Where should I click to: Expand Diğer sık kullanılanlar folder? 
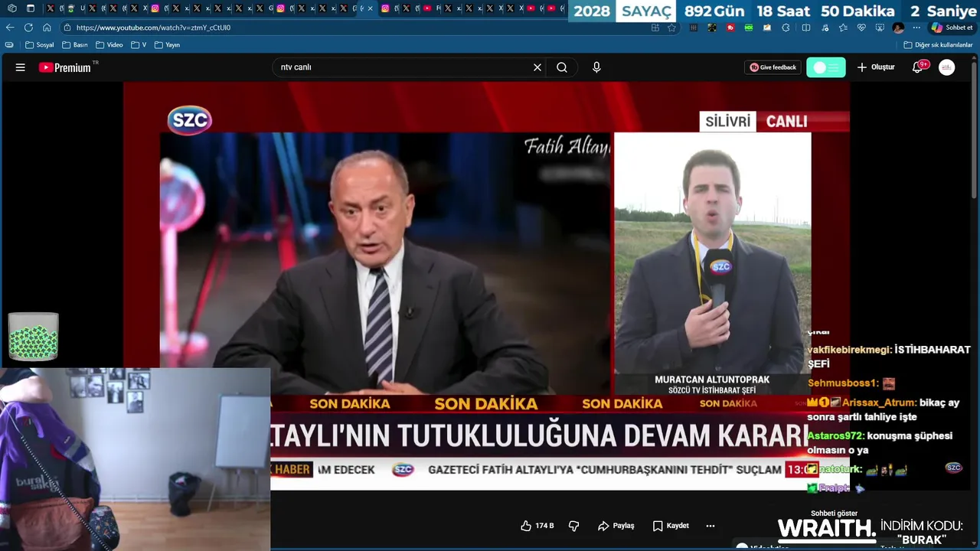coord(938,45)
